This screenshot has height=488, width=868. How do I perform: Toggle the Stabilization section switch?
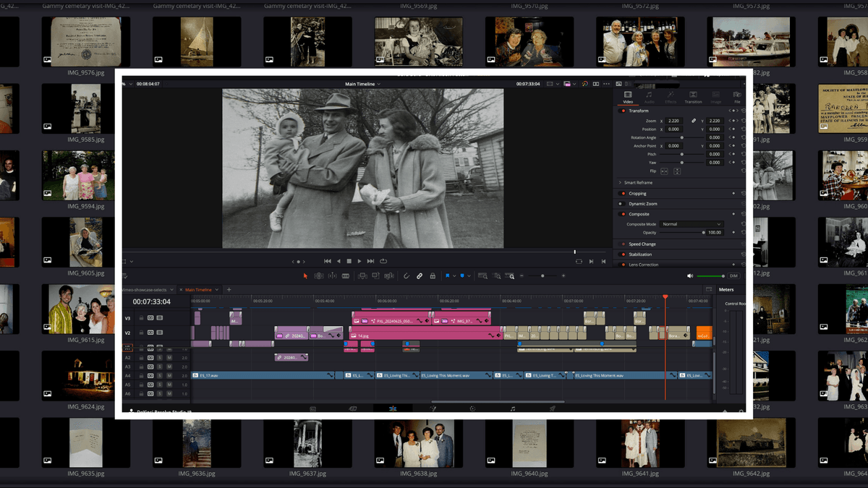click(x=622, y=254)
